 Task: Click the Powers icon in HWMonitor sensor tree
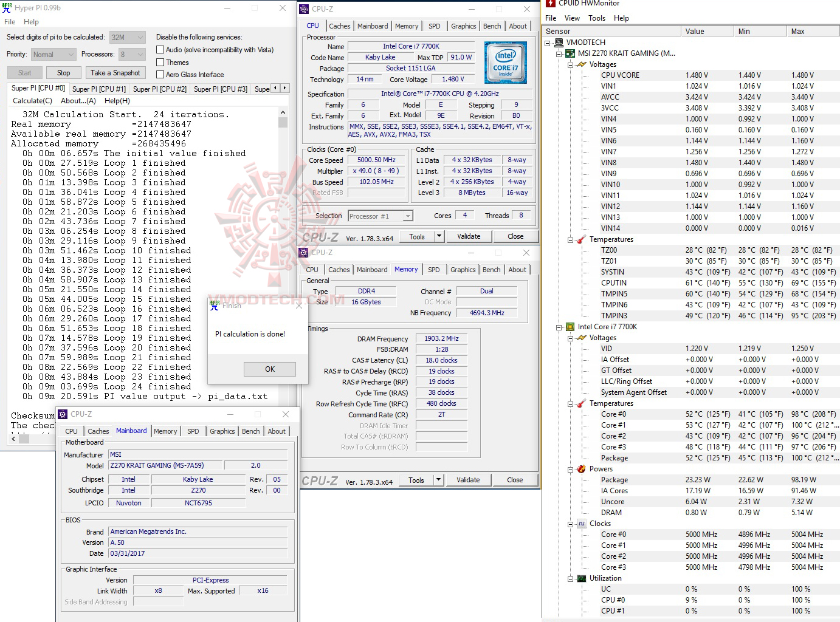point(582,468)
